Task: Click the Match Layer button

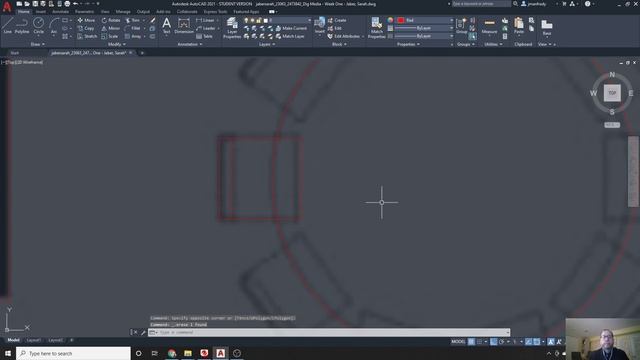Action: tap(290, 36)
